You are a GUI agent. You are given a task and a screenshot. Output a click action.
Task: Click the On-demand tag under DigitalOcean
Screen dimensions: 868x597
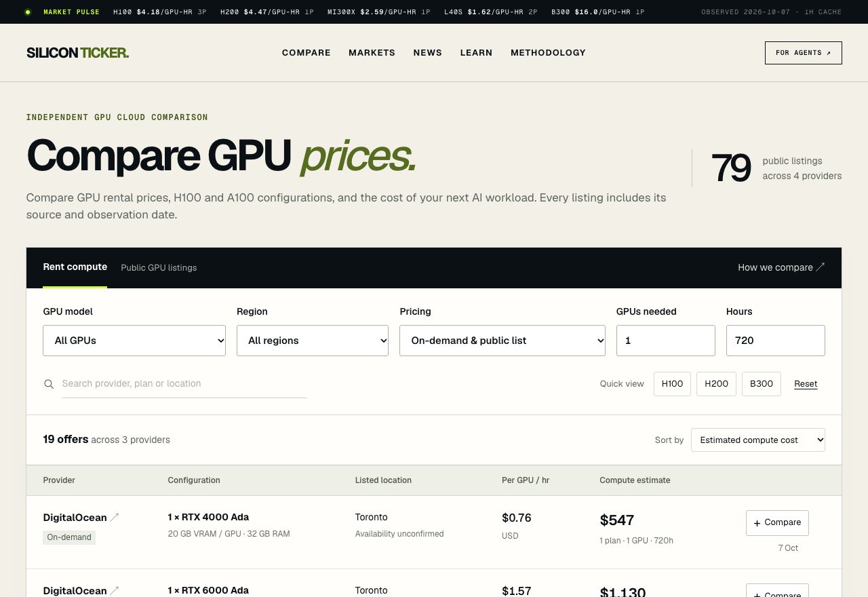pos(69,537)
